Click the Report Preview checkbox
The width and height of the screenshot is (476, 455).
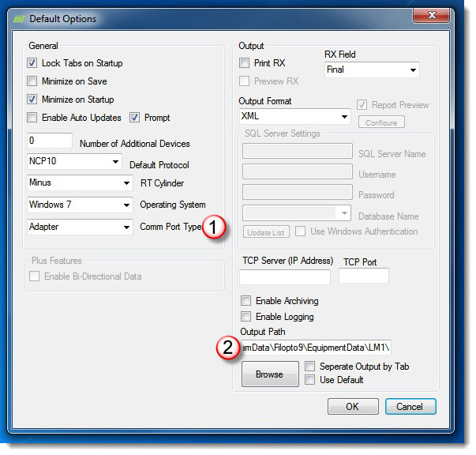362,105
